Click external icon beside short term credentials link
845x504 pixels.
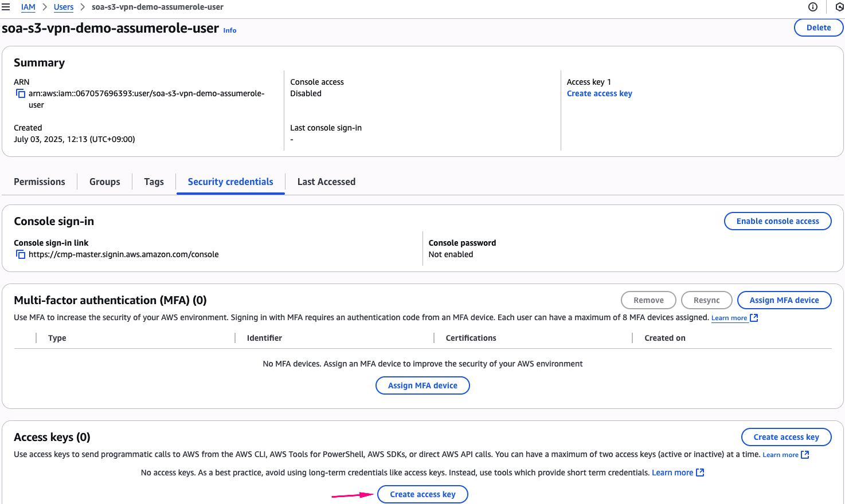point(700,472)
